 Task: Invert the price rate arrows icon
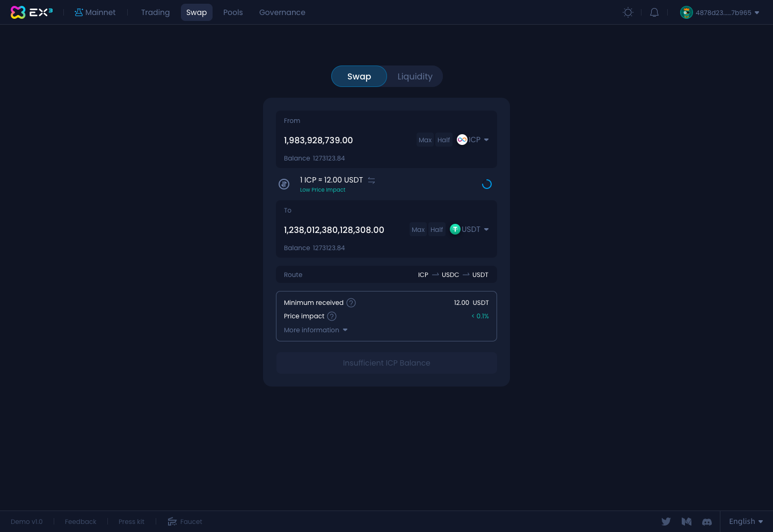(371, 180)
